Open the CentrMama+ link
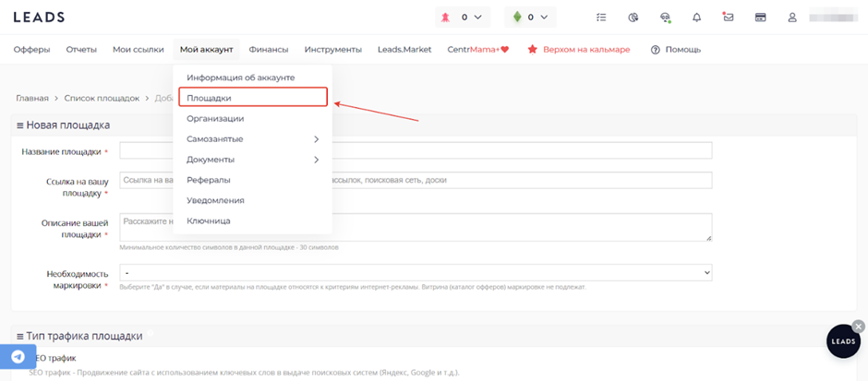Image resolution: width=868 pixels, height=381 pixels. [477, 50]
